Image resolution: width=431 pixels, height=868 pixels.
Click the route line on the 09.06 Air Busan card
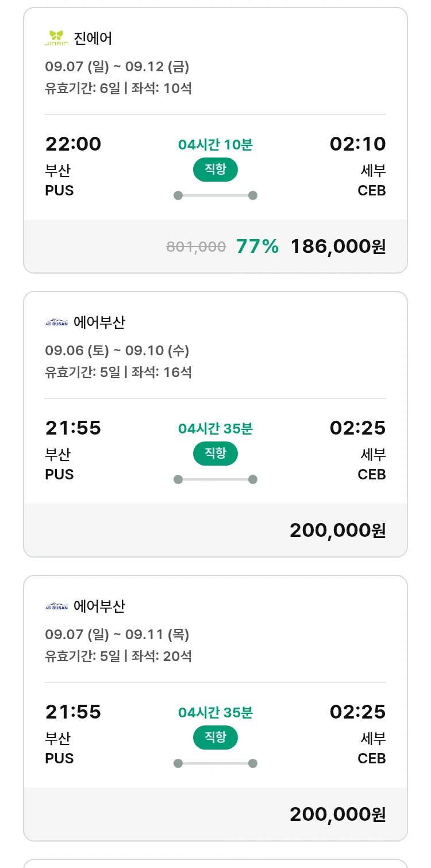[x=215, y=479]
